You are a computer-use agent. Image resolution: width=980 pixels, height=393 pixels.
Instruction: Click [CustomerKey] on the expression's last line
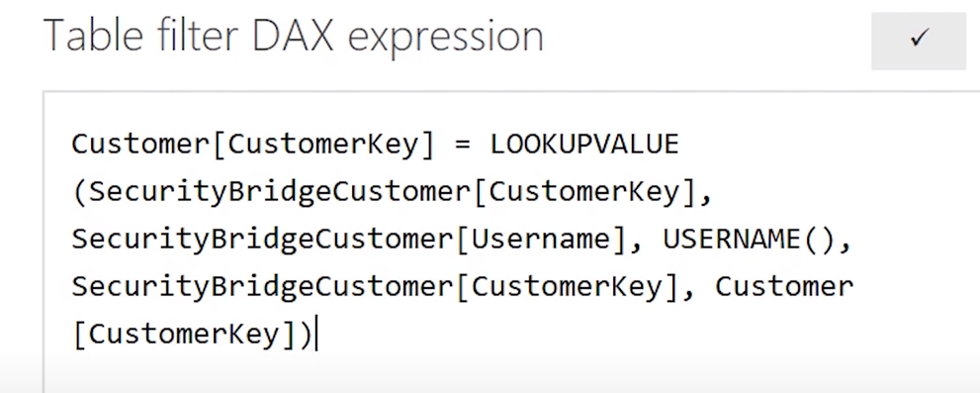click(183, 336)
